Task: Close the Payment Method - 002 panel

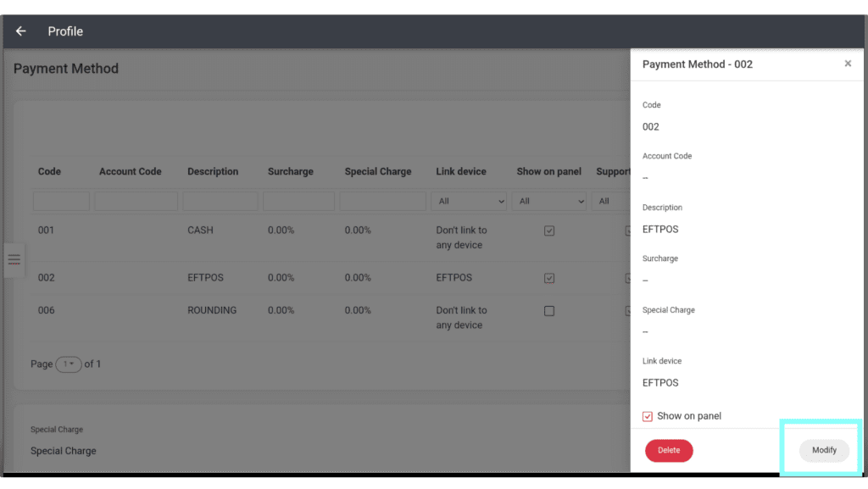Action: (848, 64)
